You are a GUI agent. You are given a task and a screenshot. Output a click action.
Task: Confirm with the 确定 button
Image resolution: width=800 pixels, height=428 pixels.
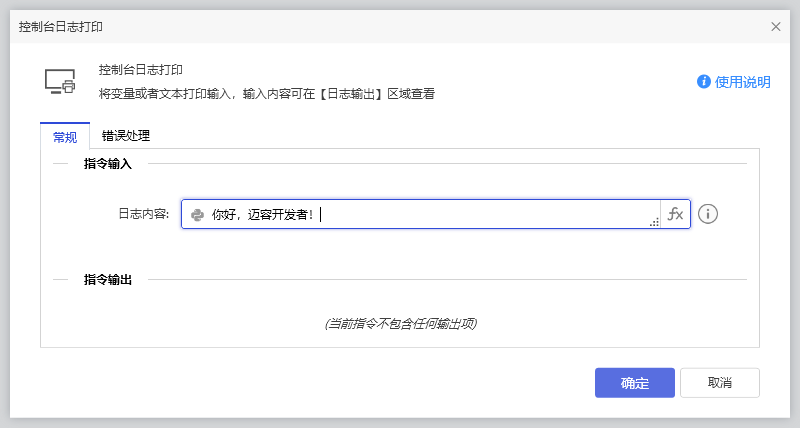[x=635, y=383]
